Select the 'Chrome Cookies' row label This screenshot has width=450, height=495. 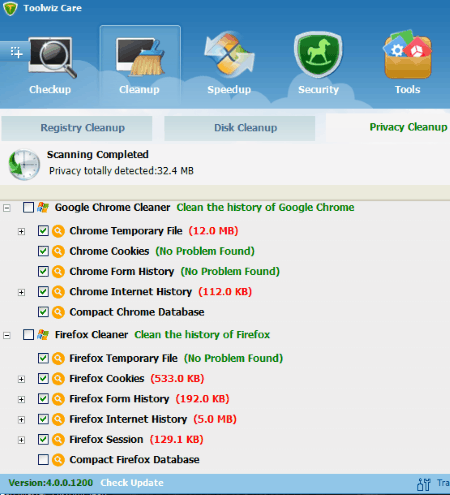[x=109, y=251]
